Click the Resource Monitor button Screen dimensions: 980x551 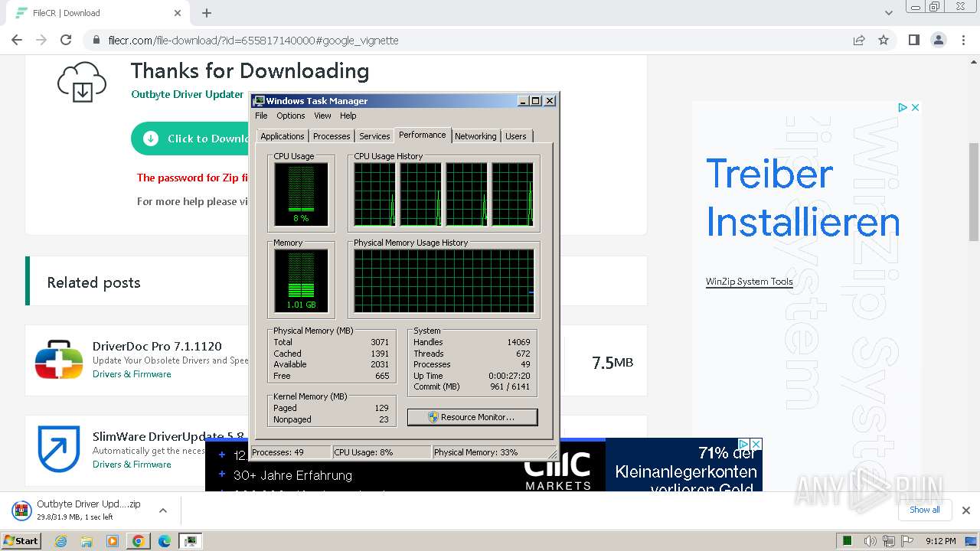pos(472,417)
